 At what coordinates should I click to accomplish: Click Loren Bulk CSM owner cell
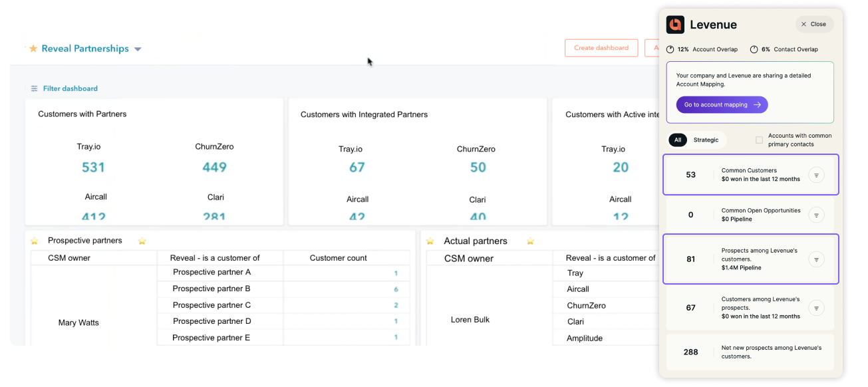coord(470,320)
